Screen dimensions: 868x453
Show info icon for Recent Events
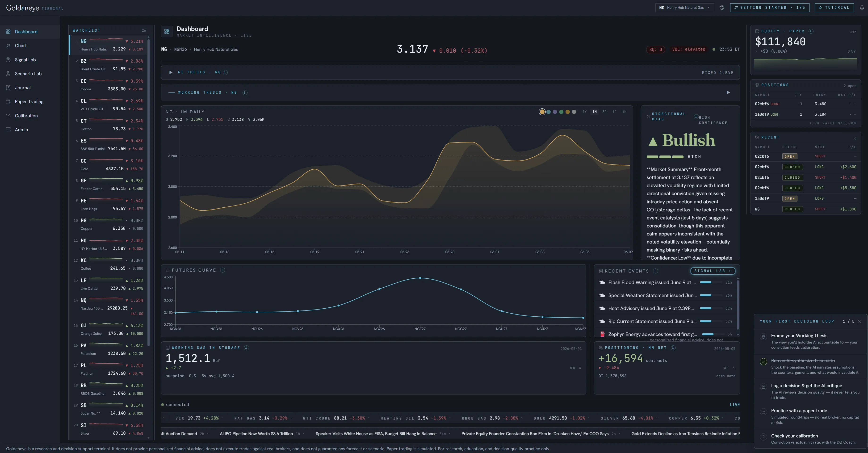tap(655, 271)
